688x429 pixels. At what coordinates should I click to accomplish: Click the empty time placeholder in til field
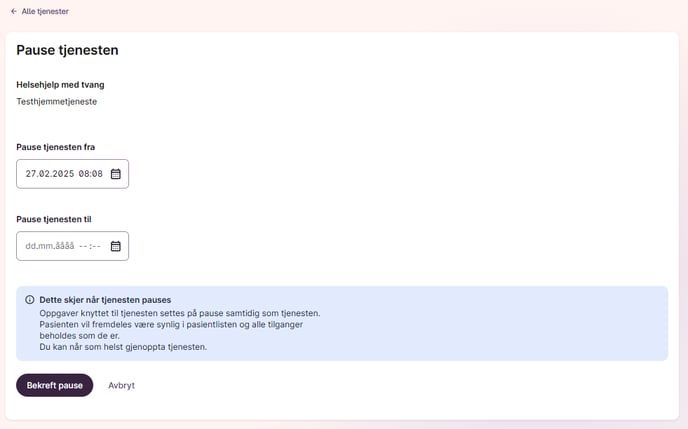coord(90,246)
